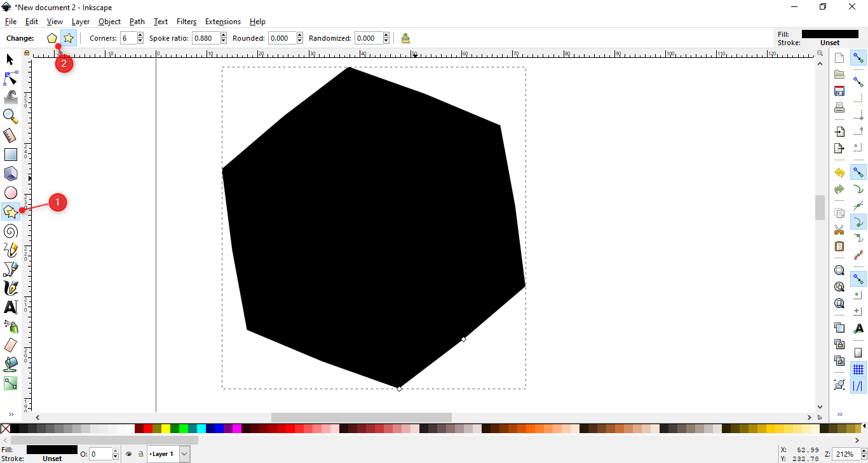
Task: Select the Node editing tool
Action: (x=10, y=78)
